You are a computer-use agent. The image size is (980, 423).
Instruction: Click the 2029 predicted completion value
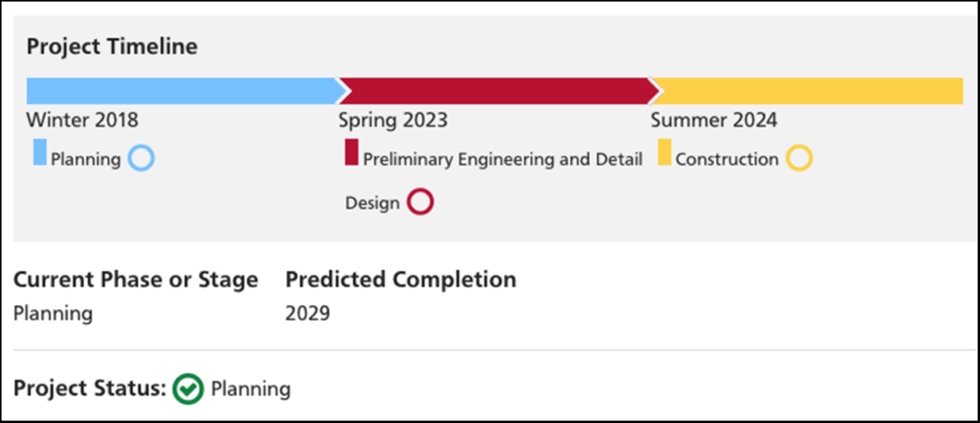click(x=307, y=314)
